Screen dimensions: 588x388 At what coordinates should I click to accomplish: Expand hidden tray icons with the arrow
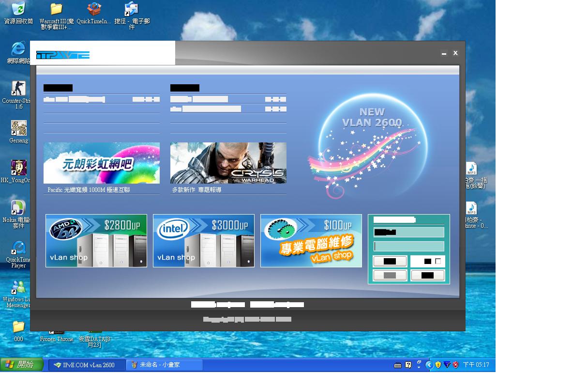[429, 365]
